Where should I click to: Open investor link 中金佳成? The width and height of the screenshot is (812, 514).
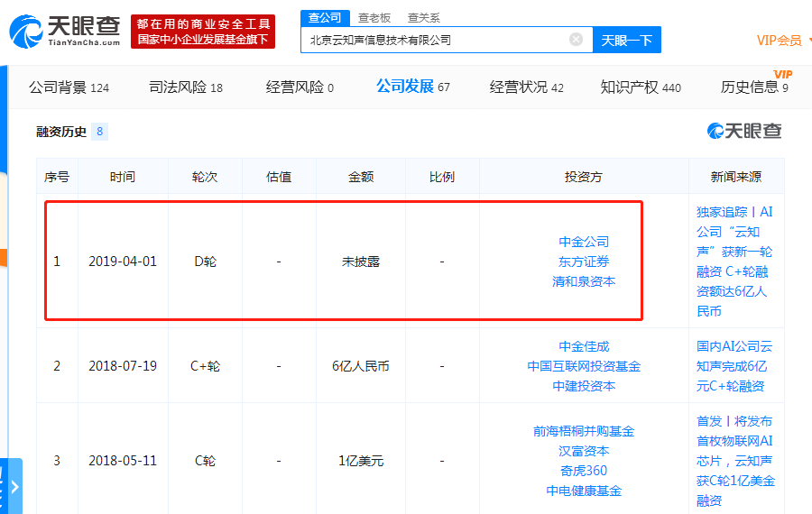pos(584,346)
